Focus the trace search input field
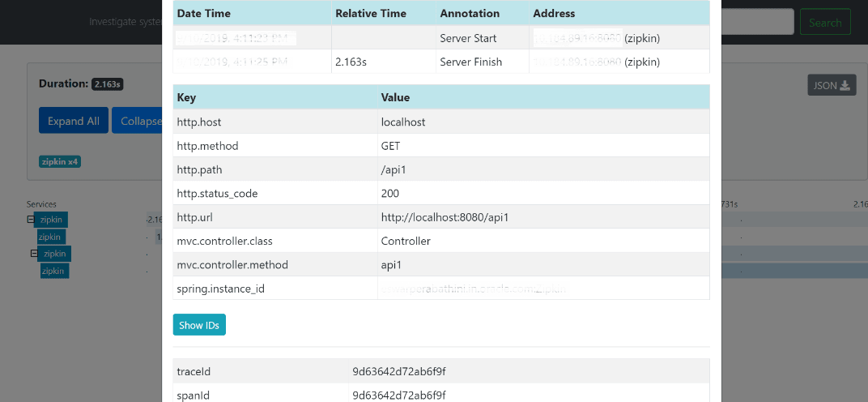The image size is (868, 402). tap(756, 22)
